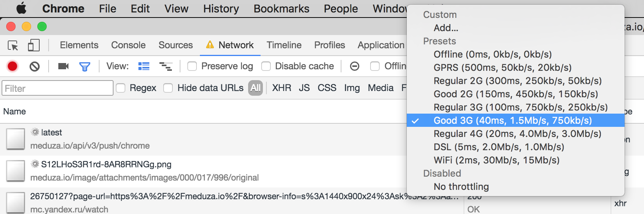Enable the Regex checkbox
Screen dimensions: 644x214
[x=121, y=88]
